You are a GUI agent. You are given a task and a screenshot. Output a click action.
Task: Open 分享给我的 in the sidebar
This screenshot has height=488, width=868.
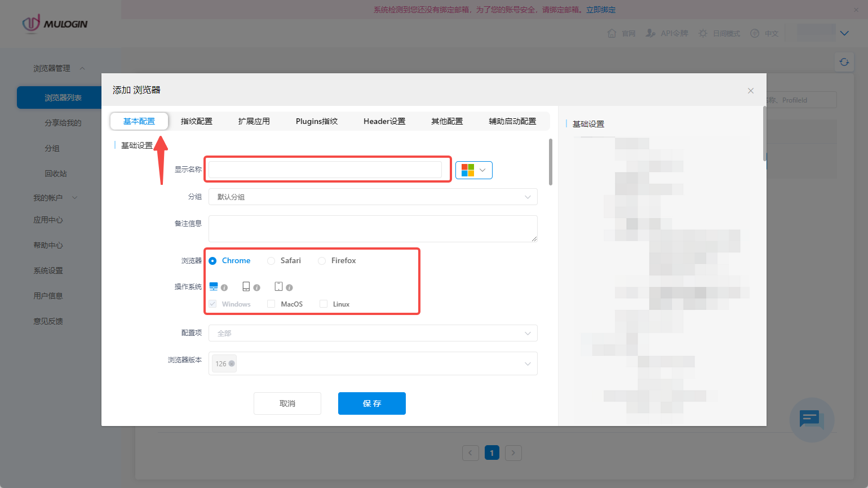click(63, 123)
